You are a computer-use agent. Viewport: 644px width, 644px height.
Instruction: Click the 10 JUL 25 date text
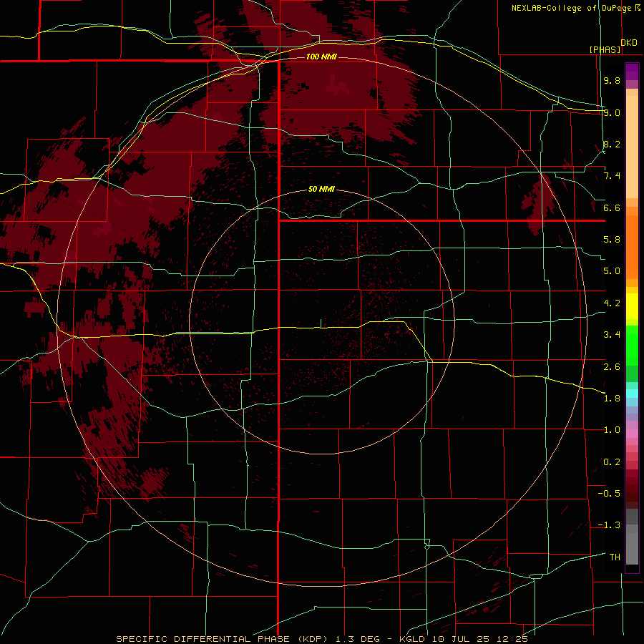(x=459, y=639)
